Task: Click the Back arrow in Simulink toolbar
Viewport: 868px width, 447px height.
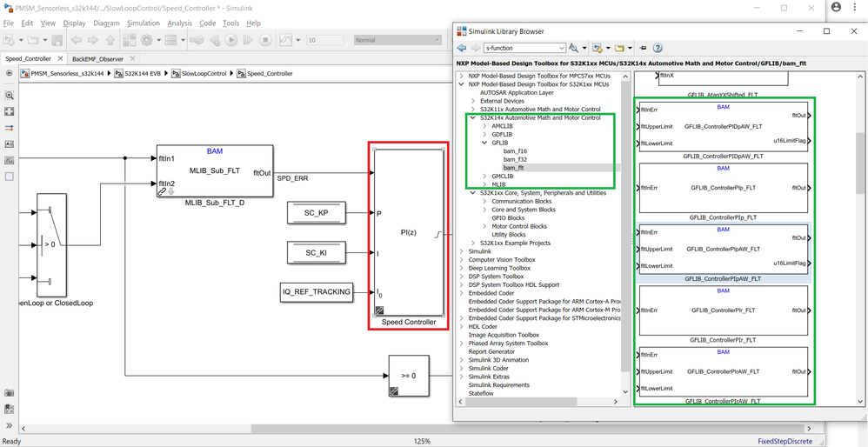Action: [77, 40]
